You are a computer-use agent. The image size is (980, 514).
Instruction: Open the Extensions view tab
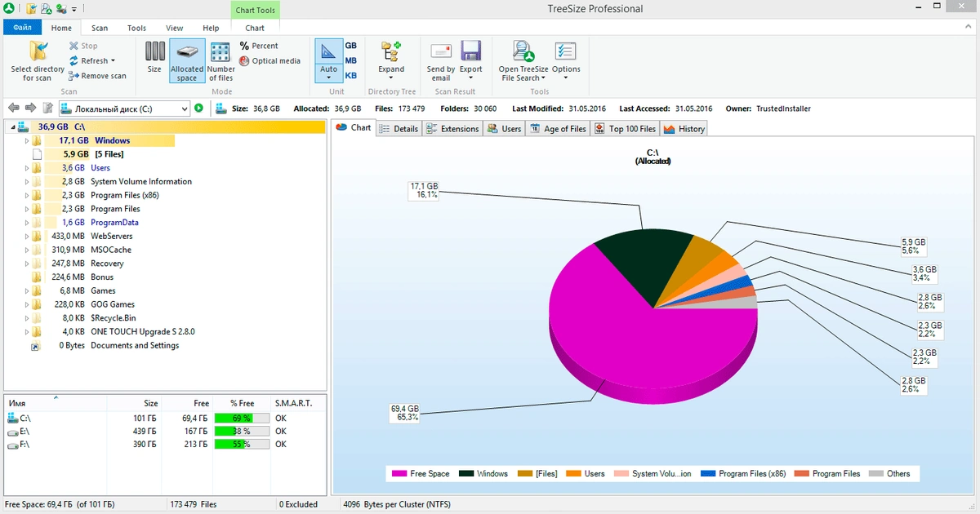(x=452, y=129)
